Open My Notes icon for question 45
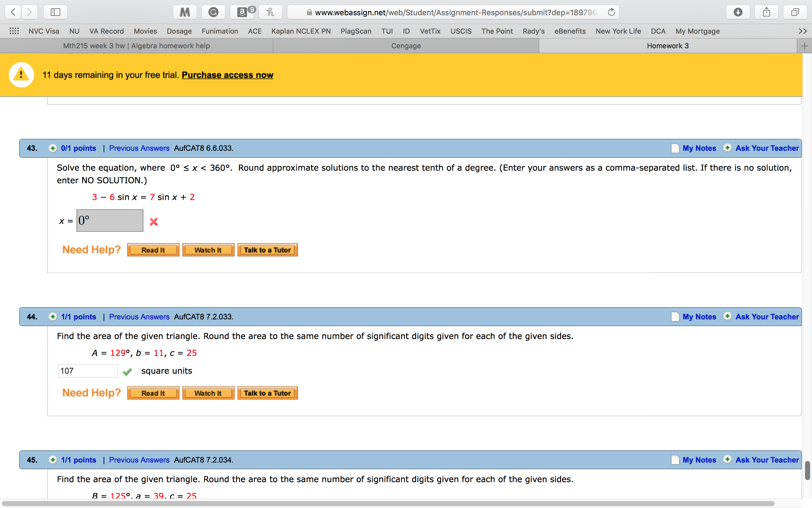The image size is (812, 508). 675,460
